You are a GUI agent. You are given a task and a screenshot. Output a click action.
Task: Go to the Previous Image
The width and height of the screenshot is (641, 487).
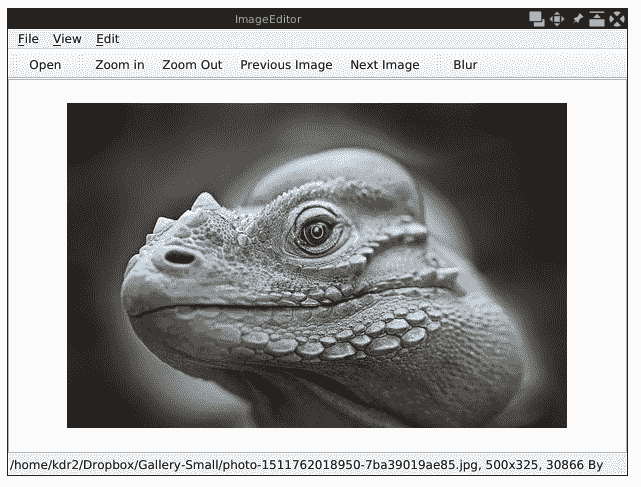tap(286, 65)
